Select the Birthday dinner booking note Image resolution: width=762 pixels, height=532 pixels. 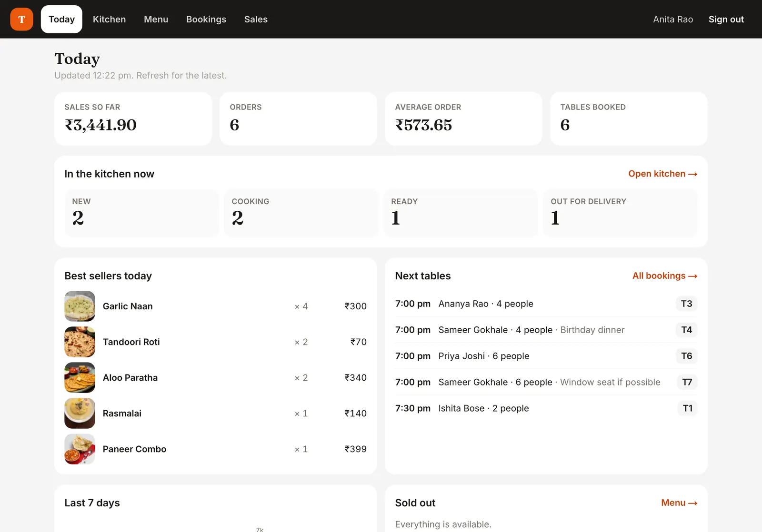point(592,330)
